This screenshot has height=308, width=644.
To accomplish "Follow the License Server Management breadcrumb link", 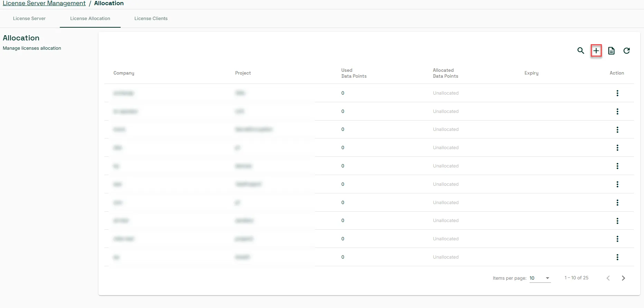I will coord(44,3).
